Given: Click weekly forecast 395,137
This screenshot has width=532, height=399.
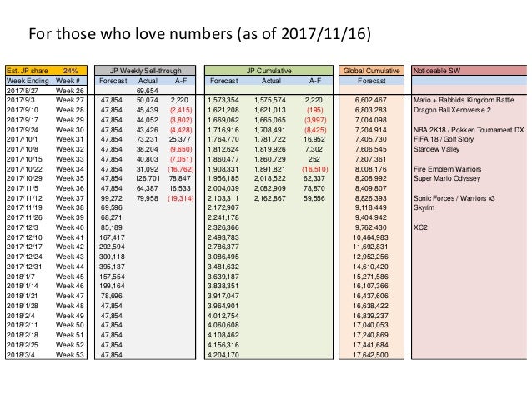Looking at the screenshot, I should point(112,267).
